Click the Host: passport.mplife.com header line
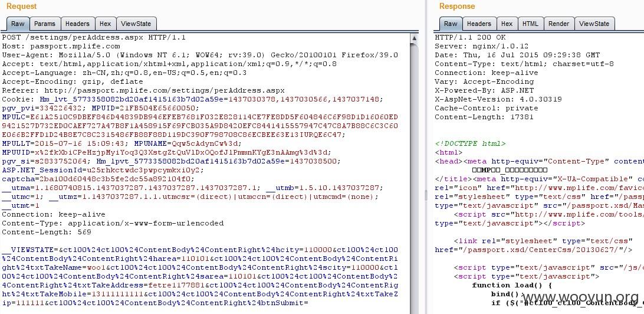Screen dimensions: 644x314 coord(61,47)
